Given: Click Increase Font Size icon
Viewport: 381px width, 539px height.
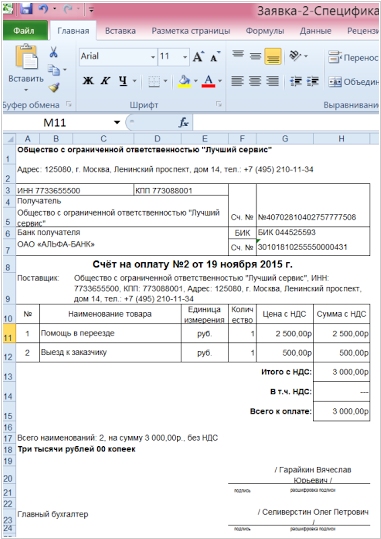Looking at the screenshot, I should 198,57.
